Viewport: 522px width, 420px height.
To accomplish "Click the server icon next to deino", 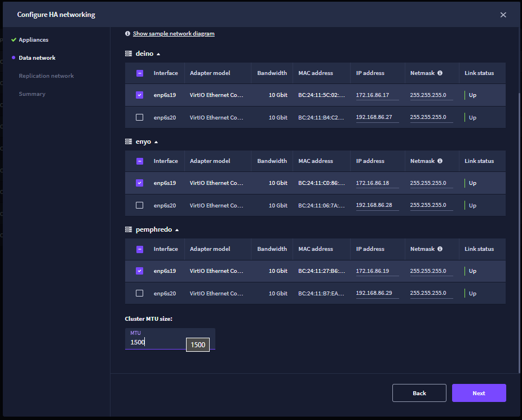I will (129, 54).
